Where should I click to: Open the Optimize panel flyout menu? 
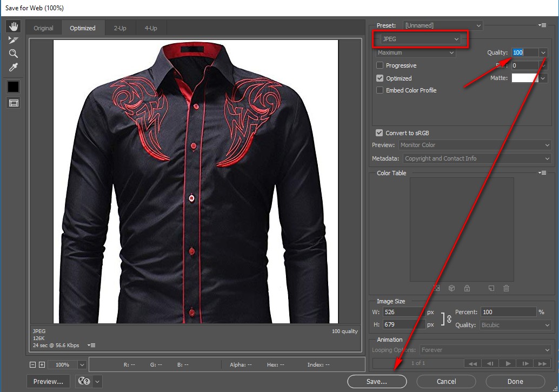click(x=542, y=25)
